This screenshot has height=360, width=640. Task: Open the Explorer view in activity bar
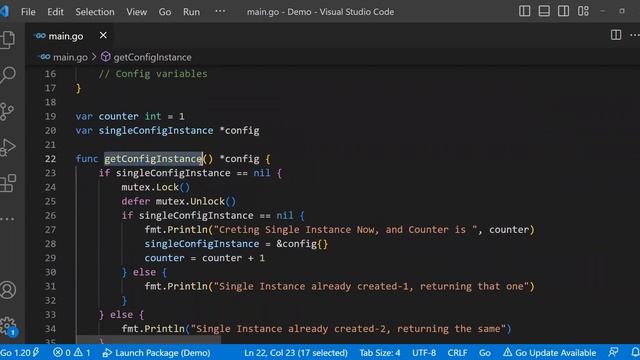7,40
